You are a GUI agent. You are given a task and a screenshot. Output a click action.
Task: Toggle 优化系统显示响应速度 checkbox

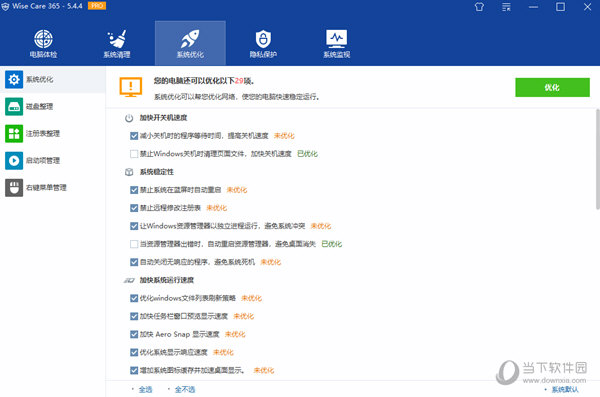tap(134, 352)
